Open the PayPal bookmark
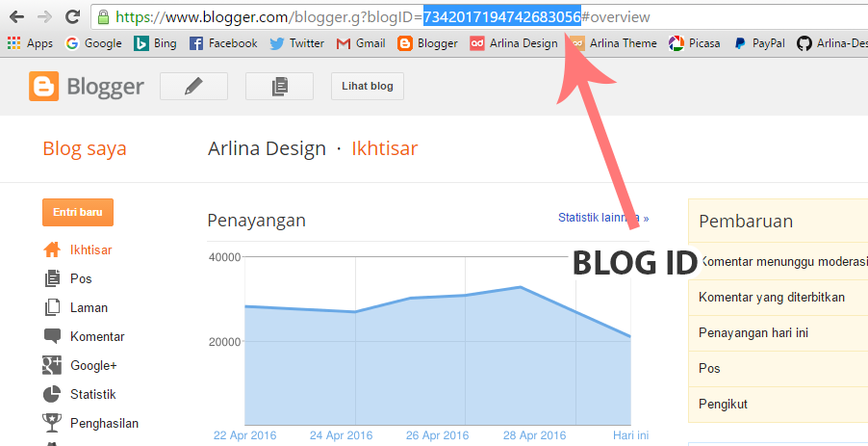Image resolution: width=868 pixels, height=446 pixels. pyautogui.click(x=759, y=43)
